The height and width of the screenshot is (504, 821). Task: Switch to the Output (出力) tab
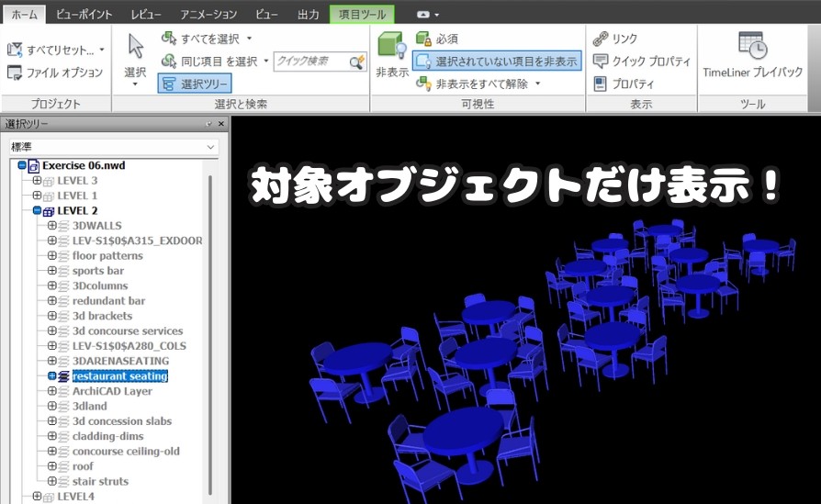tap(309, 14)
